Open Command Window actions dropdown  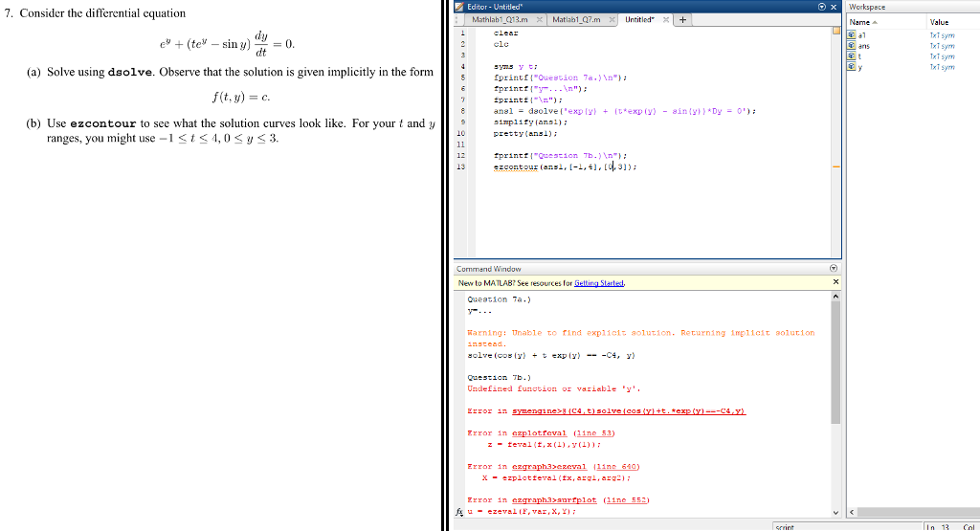pyautogui.click(x=834, y=268)
